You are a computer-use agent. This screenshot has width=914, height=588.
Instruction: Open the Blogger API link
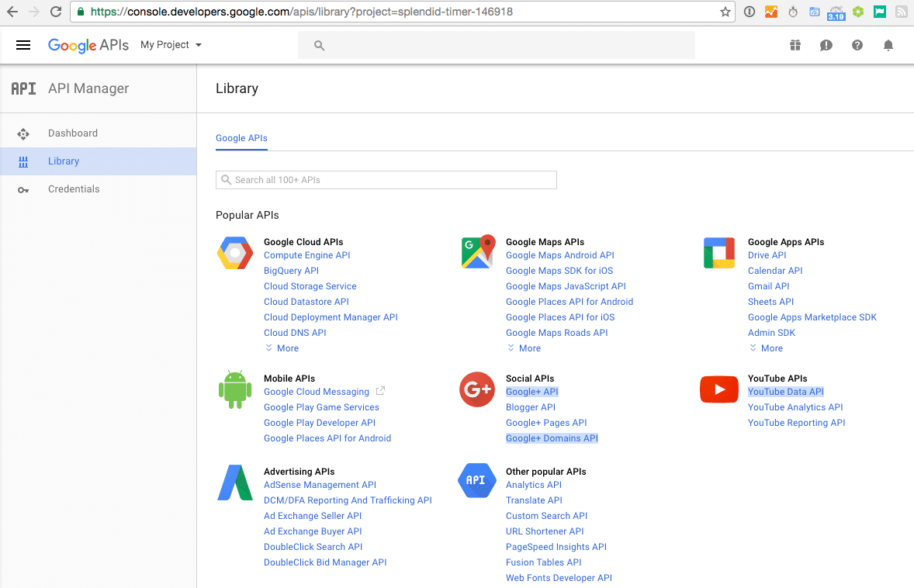pos(531,407)
